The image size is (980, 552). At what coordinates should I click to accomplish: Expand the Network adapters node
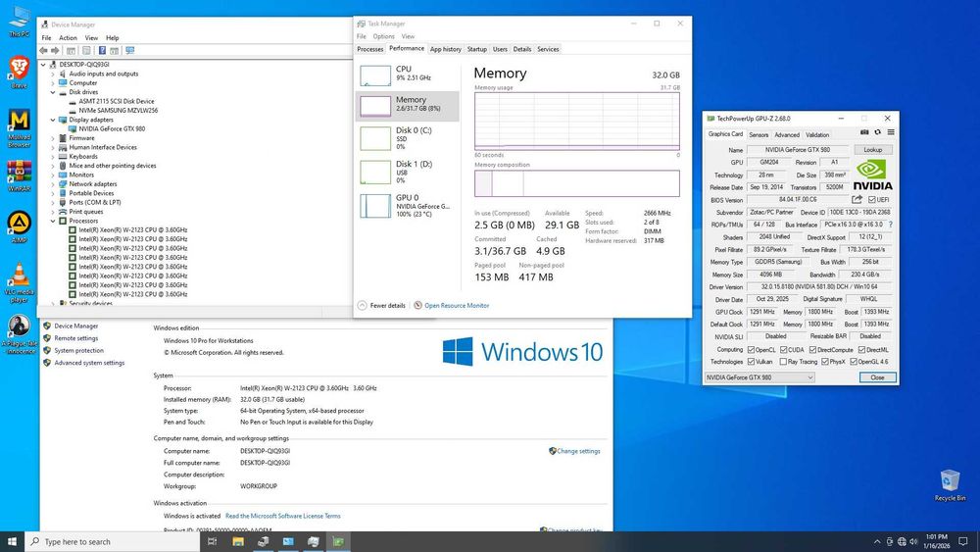coord(53,183)
